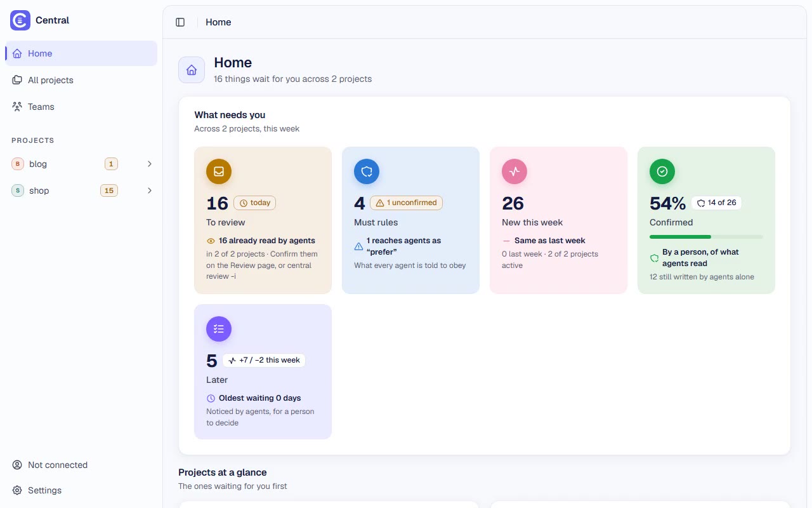Go to Home in sidebar
Viewport: 812px width, 508px height.
point(81,53)
